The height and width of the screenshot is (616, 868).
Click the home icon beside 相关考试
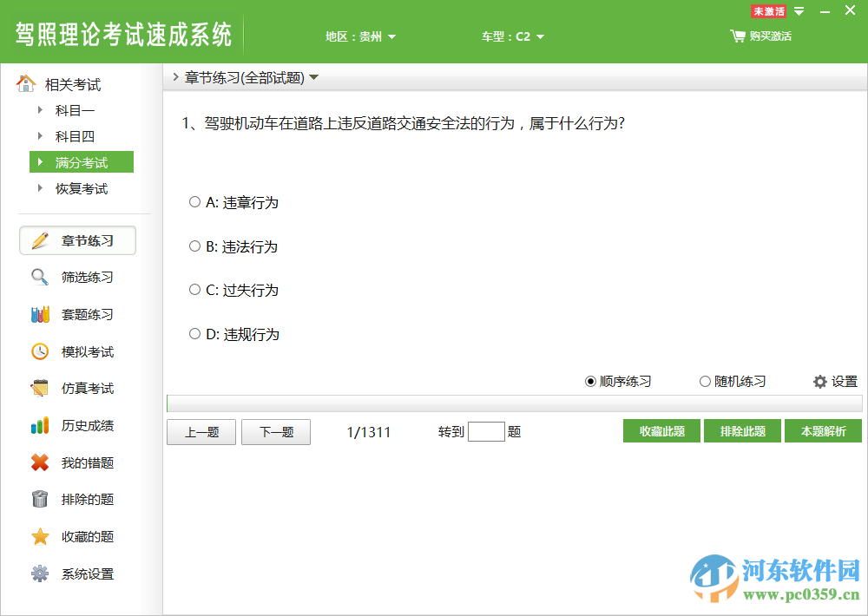pos(26,83)
